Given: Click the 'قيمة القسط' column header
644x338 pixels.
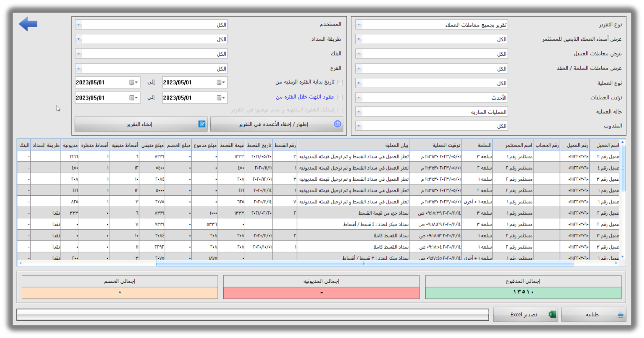Looking at the screenshot, I should pos(232,146).
